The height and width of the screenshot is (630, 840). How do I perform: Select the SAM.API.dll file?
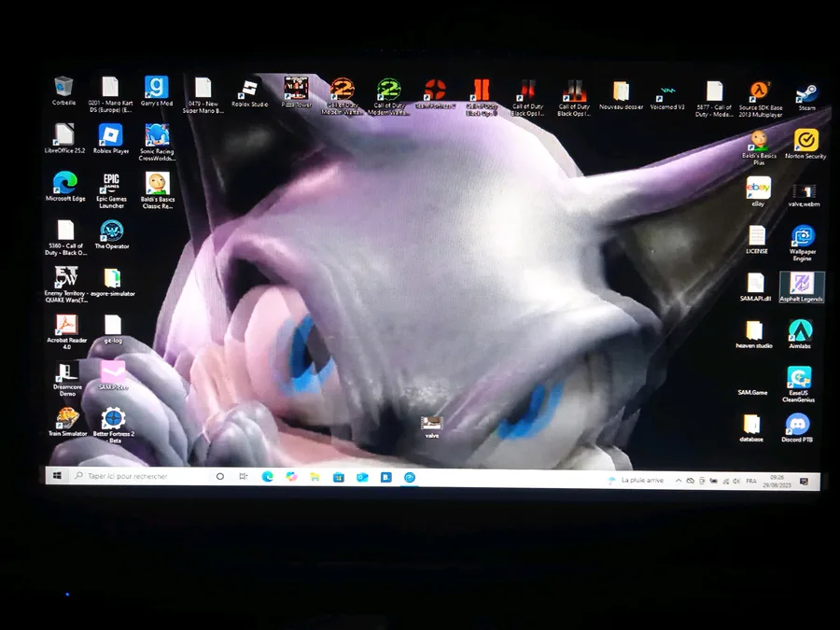[755, 287]
